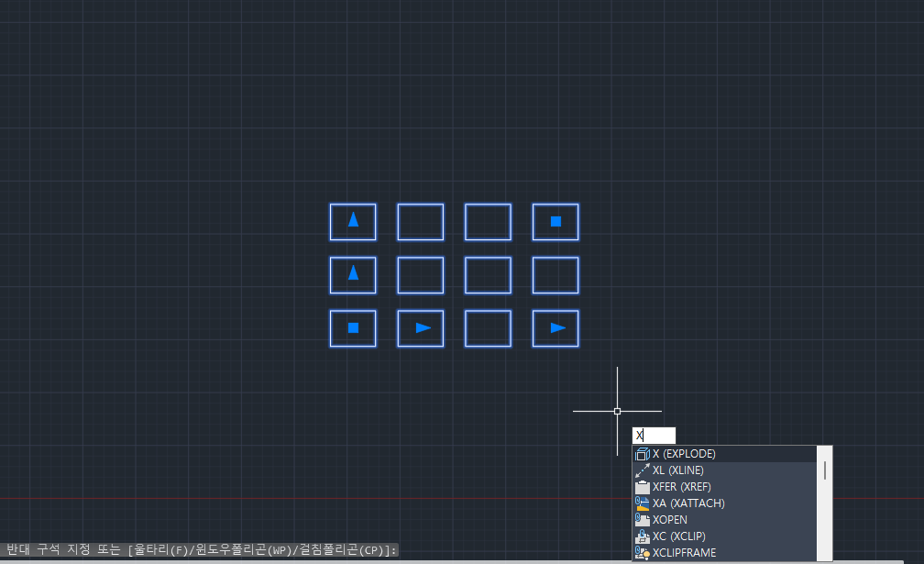
Task: Click the XOPEN file icon
Action: (643, 520)
